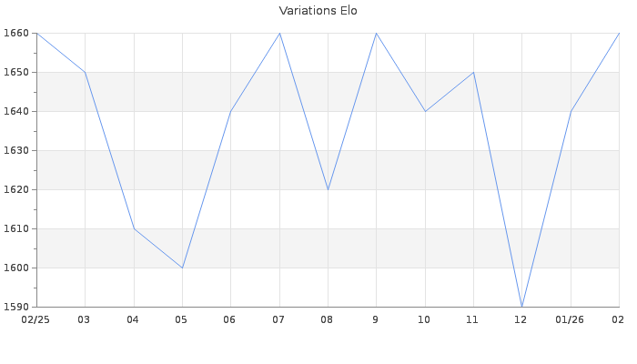
Task: Click the line's data point at month 11
Action: (x=473, y=72)
